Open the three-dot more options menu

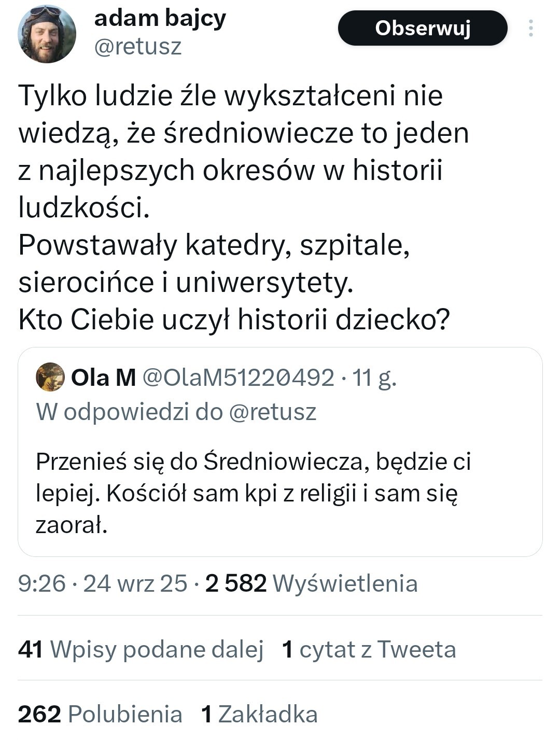click(x=530, y=28)
